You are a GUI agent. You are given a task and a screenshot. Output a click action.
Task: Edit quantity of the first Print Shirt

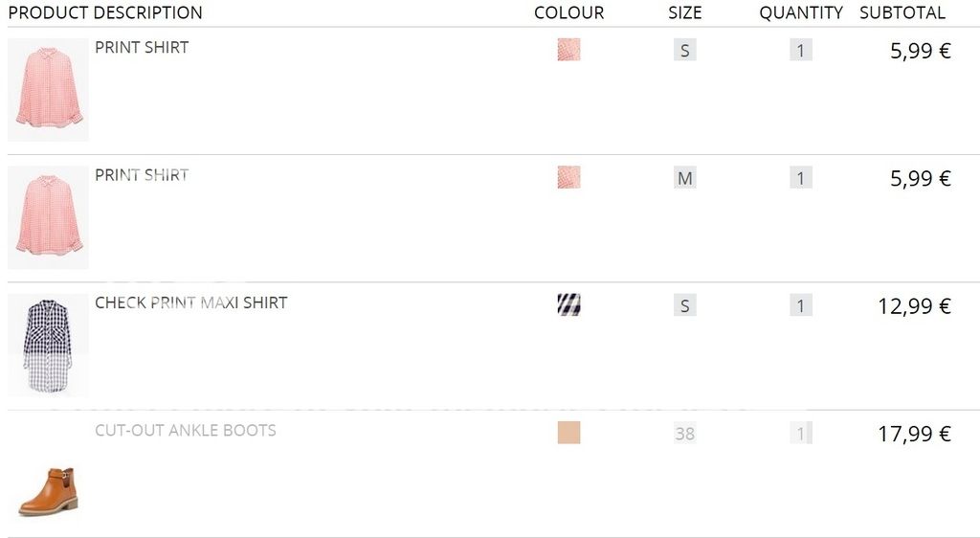801,50
